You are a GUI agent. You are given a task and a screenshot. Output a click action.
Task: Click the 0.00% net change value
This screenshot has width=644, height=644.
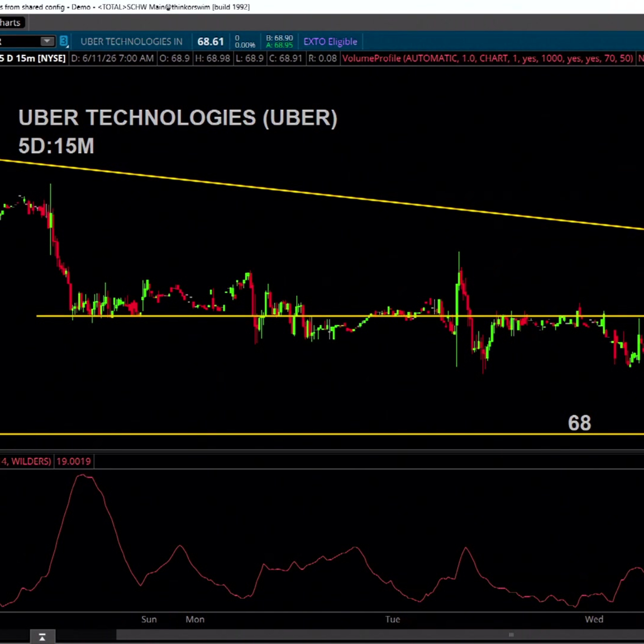coord(245,45)
